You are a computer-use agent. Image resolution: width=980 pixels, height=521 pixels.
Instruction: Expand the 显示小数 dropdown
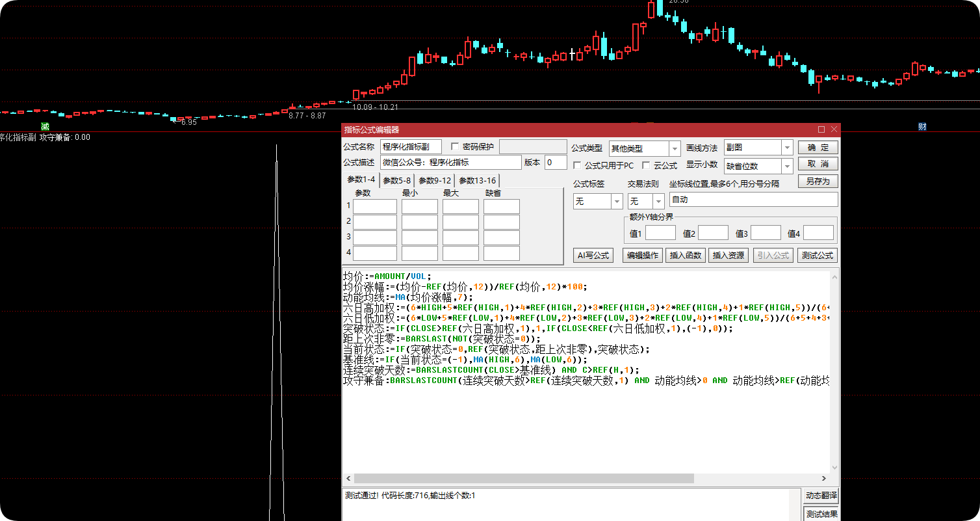[788, 166]
